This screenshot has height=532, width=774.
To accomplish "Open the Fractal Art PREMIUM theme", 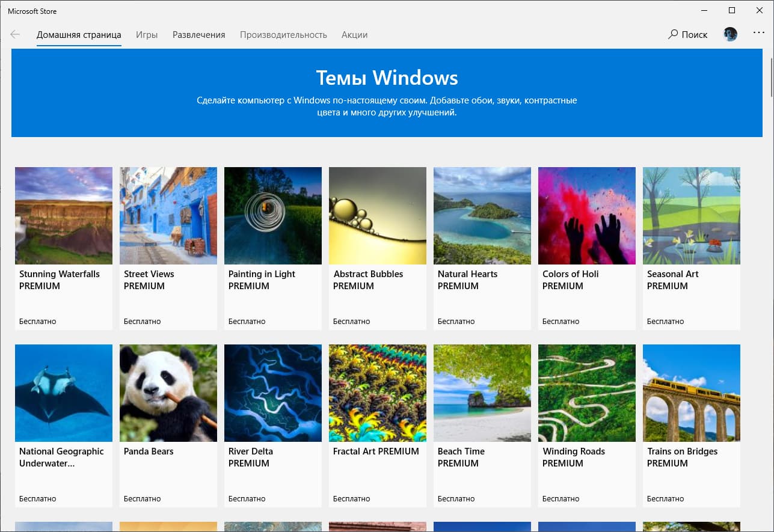I will coord(377,393).
